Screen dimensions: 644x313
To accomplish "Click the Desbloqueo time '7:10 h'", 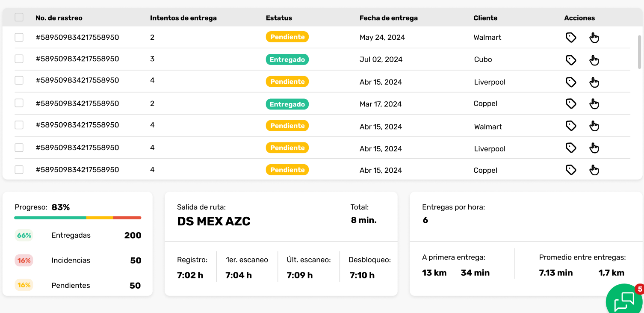I will [x=362, y=275].
